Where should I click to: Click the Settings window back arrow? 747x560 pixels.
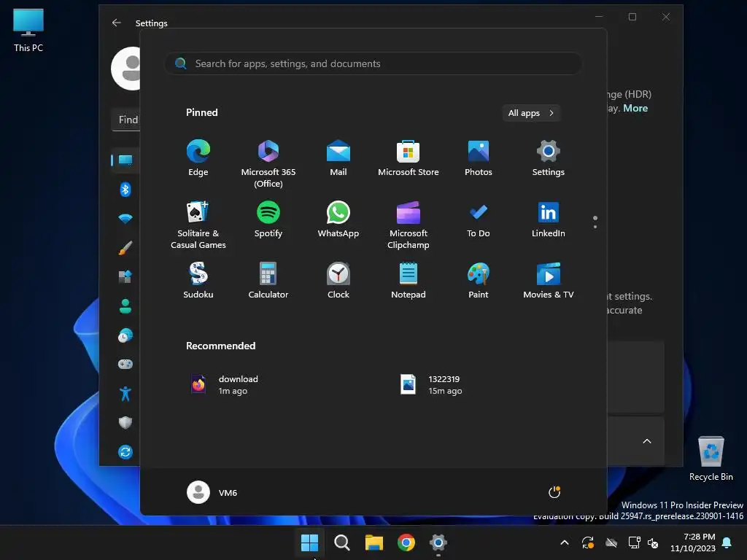tap(116, 23)
